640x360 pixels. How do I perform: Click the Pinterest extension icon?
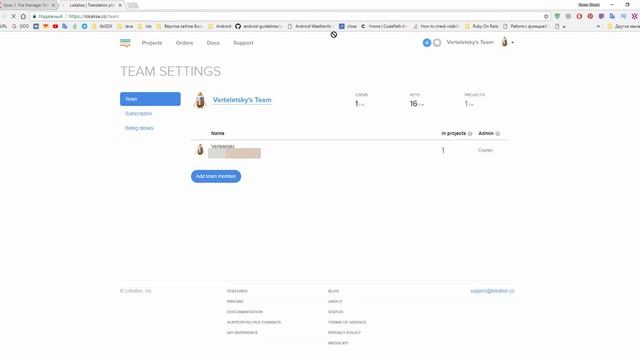tap(590, 16)
